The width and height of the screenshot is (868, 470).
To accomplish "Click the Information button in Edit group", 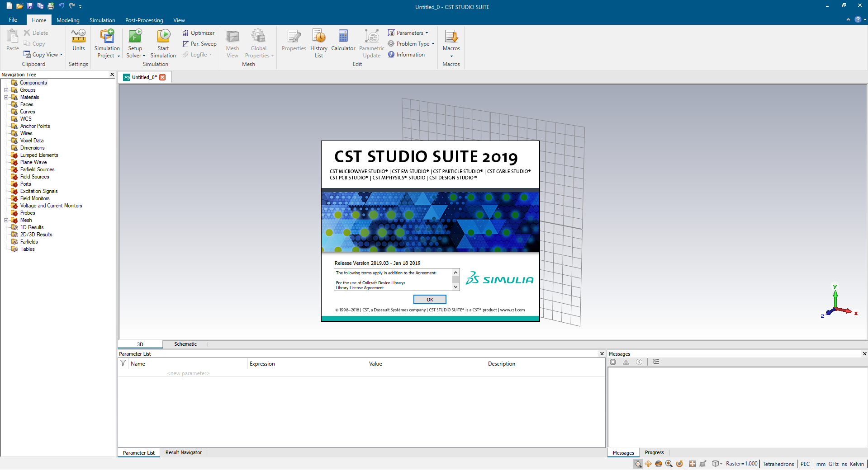I will [406, 55].
